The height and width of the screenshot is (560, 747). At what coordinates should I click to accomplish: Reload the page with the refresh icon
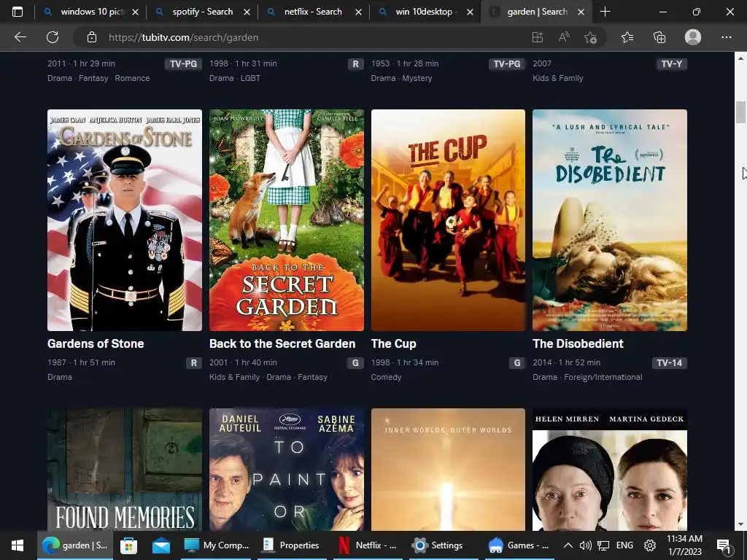pos(53,37)
